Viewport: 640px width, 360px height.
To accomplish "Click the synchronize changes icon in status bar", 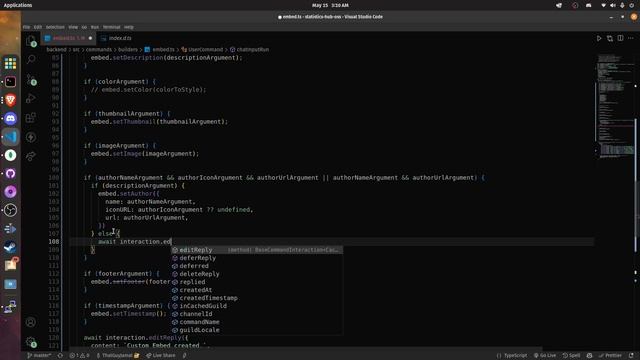I will (60, 356).
